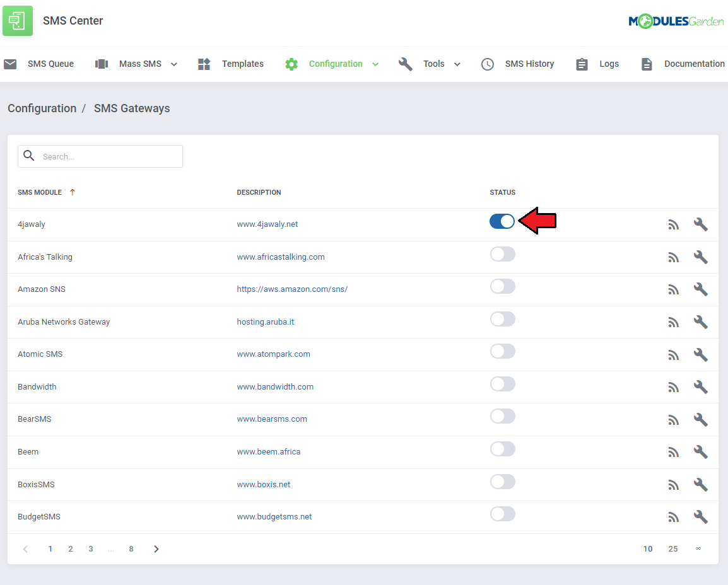Enable the Aruba Networks Gateway toggle
Image resolution: width=728 pixels, height=585 pixels.
[x=502, y=319]
